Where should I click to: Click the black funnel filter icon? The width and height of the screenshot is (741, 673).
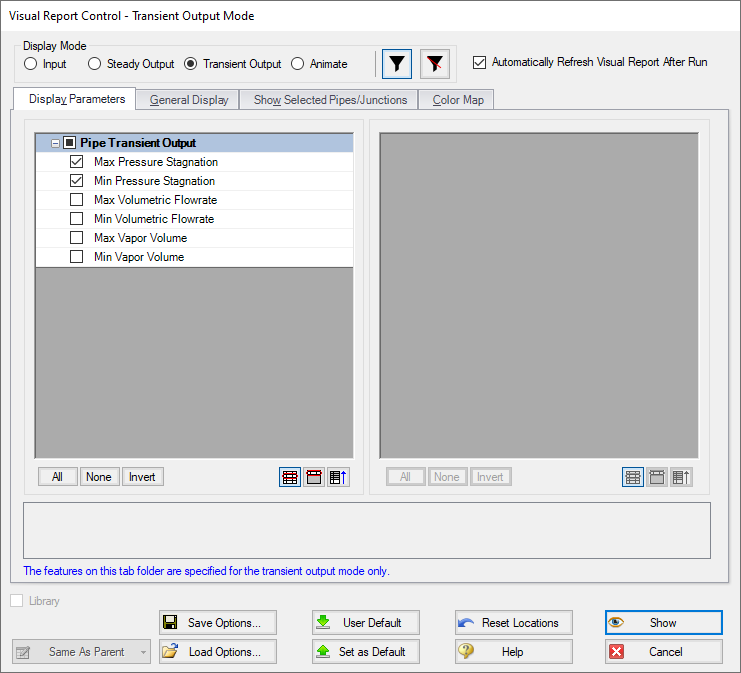click(396, 64)
